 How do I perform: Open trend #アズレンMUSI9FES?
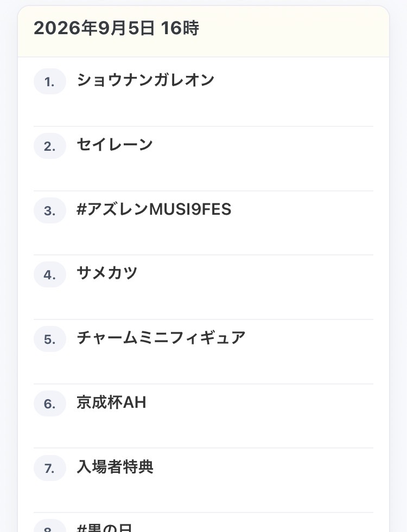point(154,209)
